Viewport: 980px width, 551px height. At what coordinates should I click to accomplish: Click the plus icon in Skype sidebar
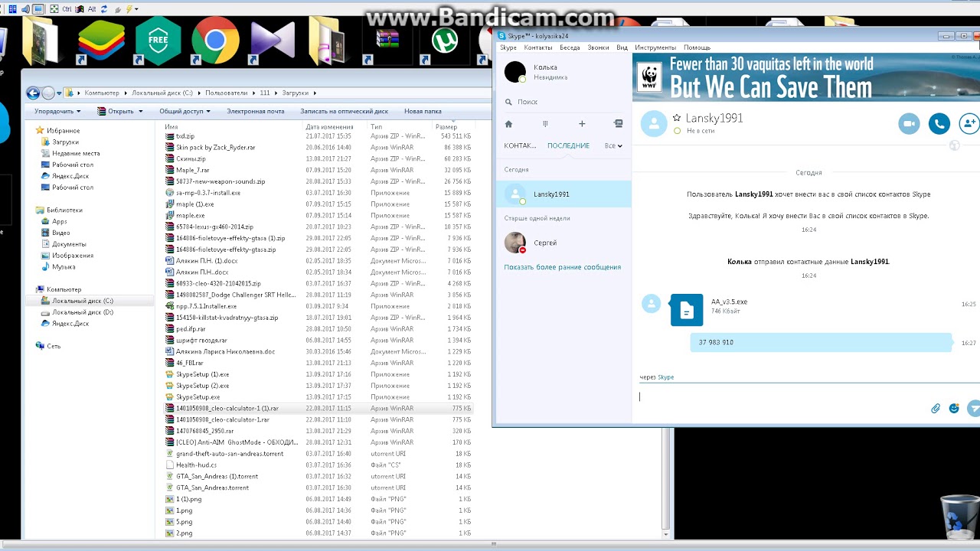click(582, 124)
